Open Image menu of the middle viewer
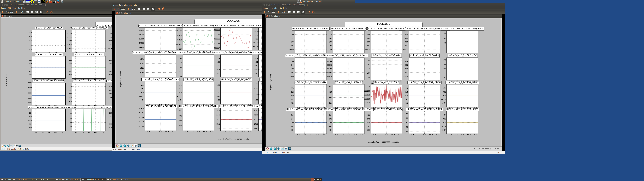The height and width of the screenshot is (181, 644). click(x=115, y=5)
